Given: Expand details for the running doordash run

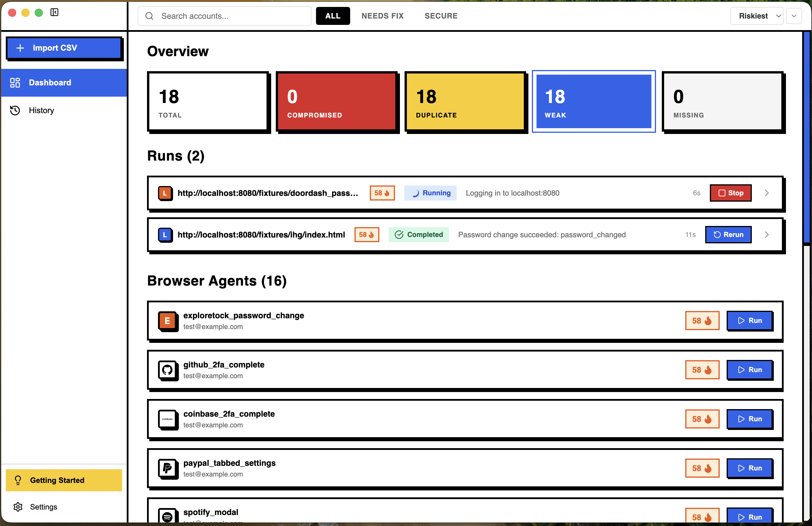Looking at the screenshot, I should coord(767,193).
